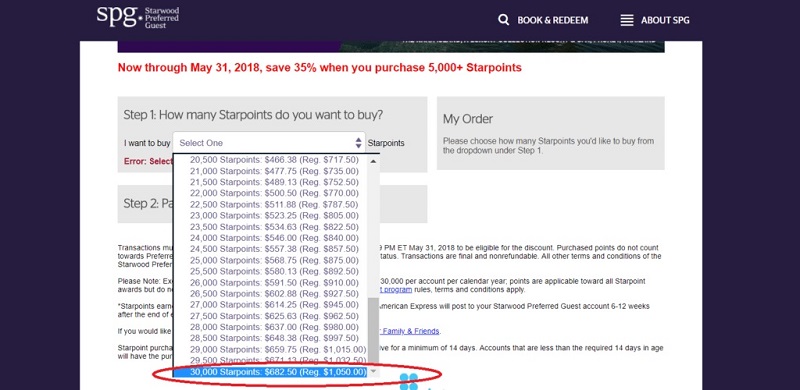This screenshot has height=390, width=800.
Task: Click the SPG Starwood Preferred Guest logo
Action: pyautogui.click(x=138, y=17)
